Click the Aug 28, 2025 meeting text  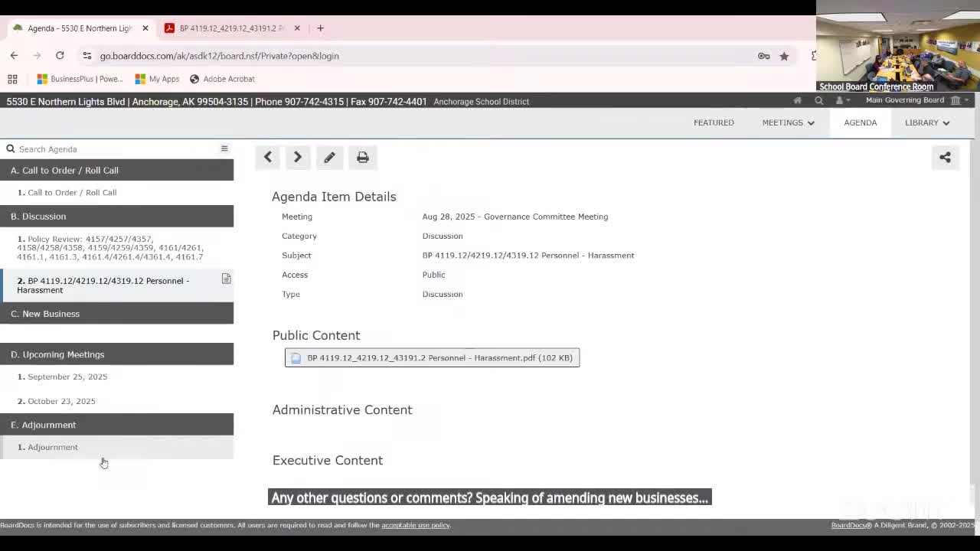tap(515, 217)
